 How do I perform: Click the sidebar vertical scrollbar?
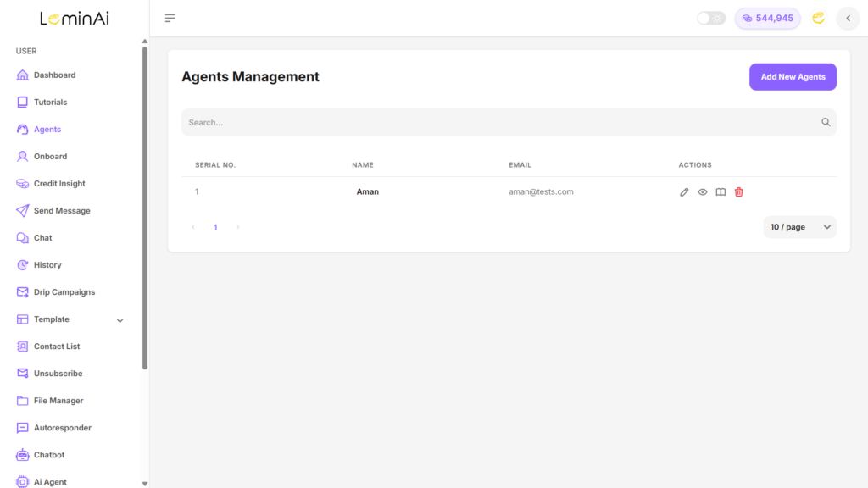coord(144,208)
